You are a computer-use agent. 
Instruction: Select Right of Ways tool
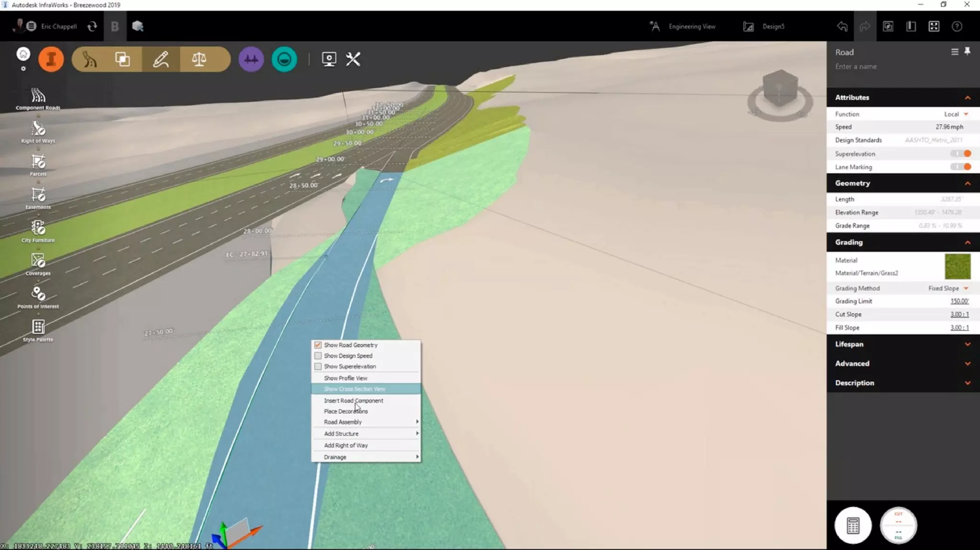point(38,132)
